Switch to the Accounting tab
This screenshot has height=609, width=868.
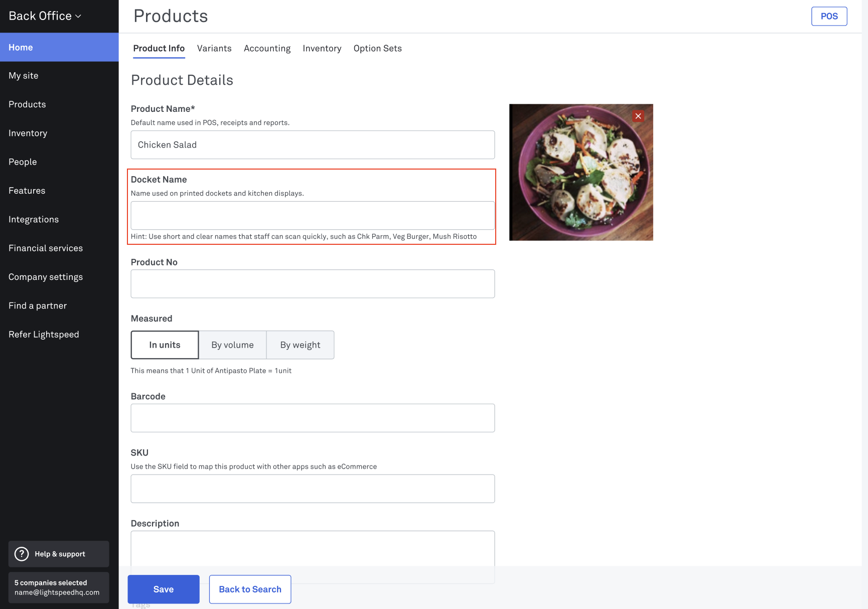point(267,49)
